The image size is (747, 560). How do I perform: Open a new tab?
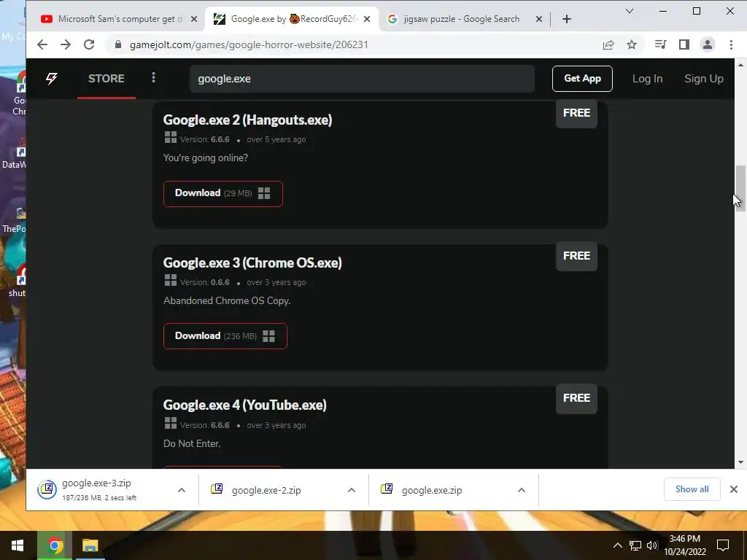(x=566, y=19)
